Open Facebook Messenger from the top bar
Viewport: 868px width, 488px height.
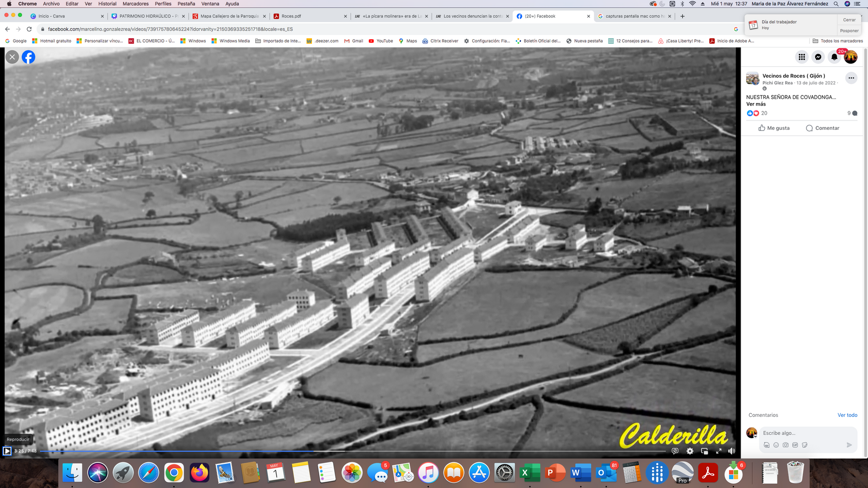(818, 57)
